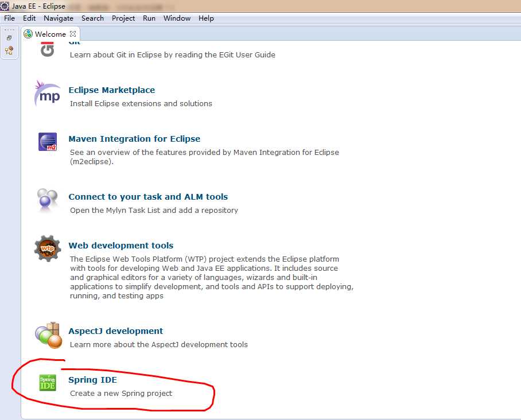Image resolution: width=521 pixels, height=420 pixels.
Task: Click the Spring IDE green icon
Action: (48, 383)
